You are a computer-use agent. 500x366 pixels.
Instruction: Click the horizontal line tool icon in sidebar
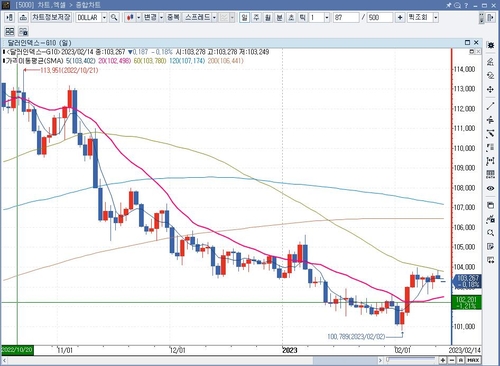pyautogui.click(x=490, y=120)
